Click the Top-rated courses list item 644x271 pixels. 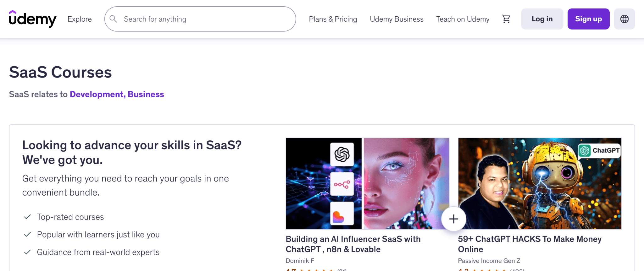click(x=70, y=217)
